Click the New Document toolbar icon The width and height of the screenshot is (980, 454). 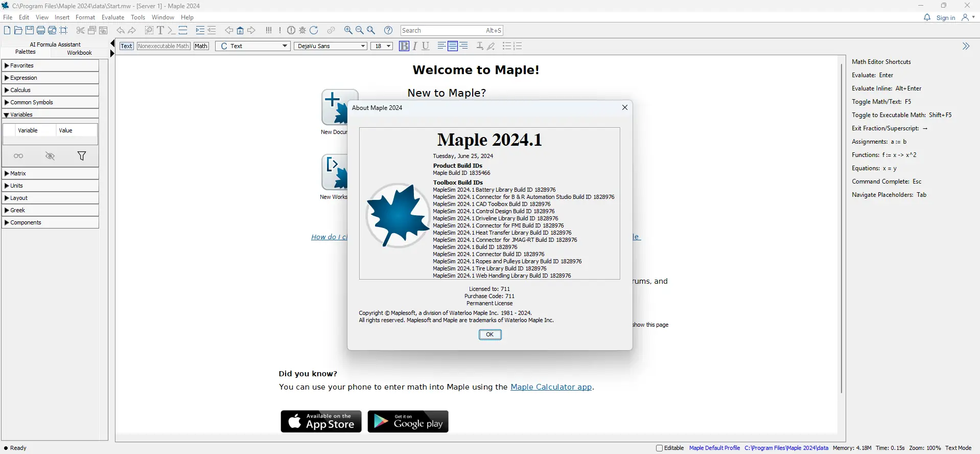pos(7,30)
